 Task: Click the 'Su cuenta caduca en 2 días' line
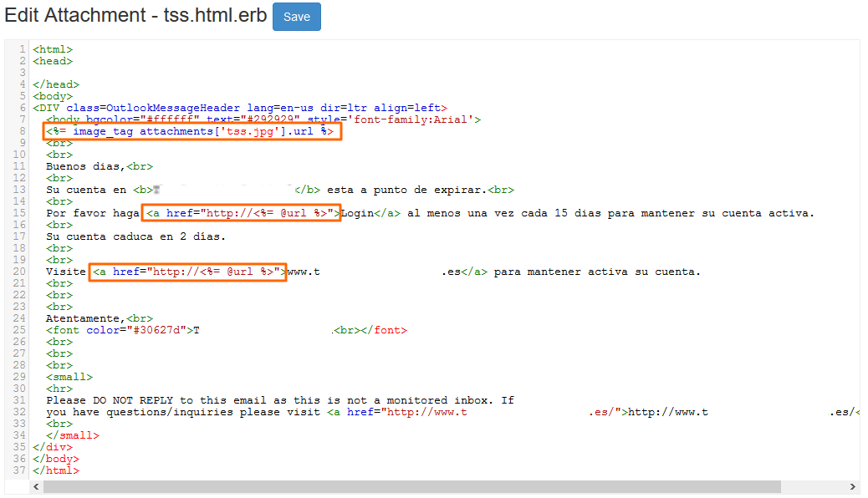coord(135,236)
